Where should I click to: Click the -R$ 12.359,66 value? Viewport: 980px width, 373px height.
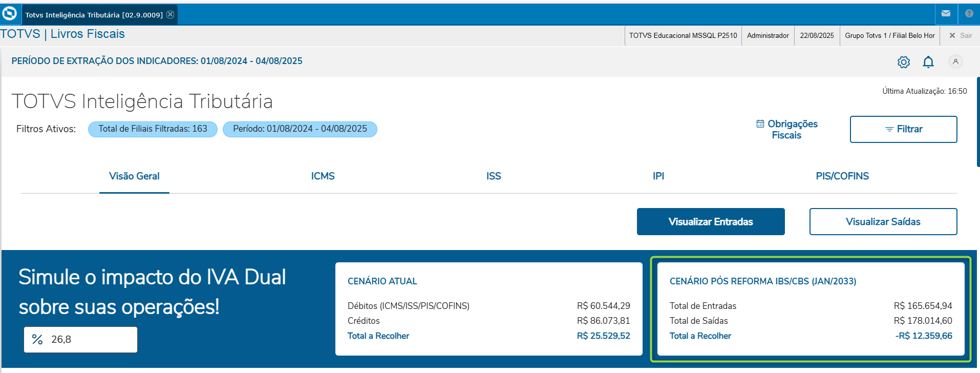point(924,336)
